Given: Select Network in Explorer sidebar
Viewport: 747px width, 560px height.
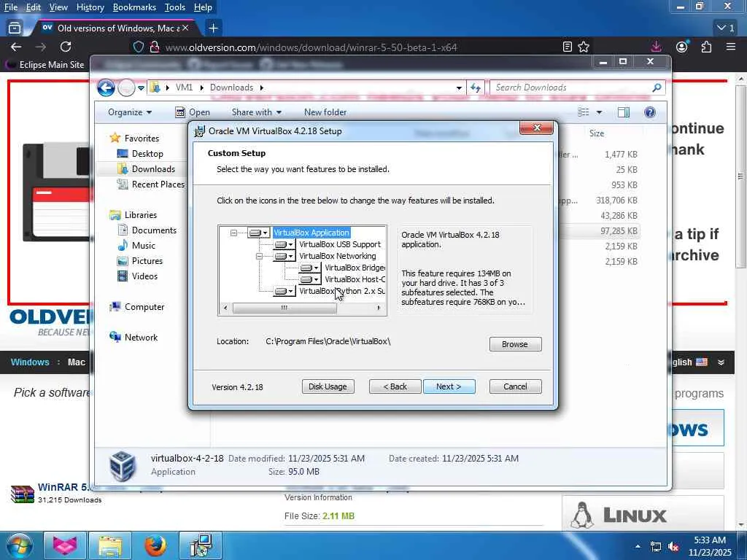Looking at the screenshot, I should [141, 338].
